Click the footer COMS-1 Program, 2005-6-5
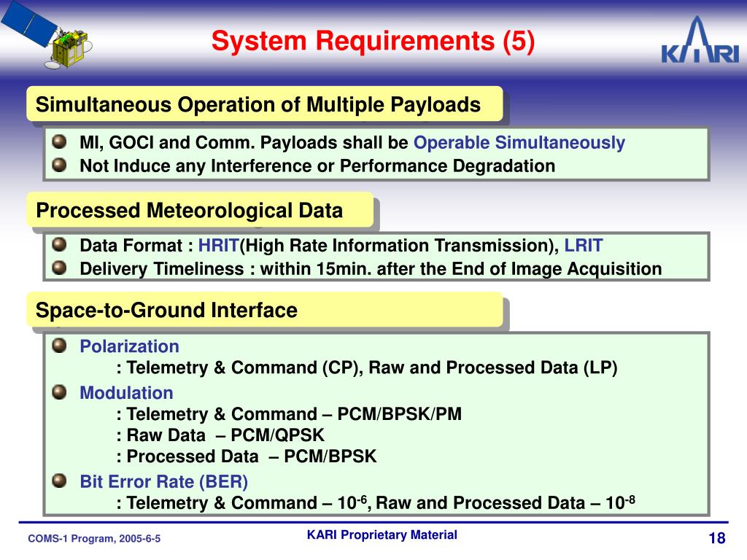 coord(94,539)
